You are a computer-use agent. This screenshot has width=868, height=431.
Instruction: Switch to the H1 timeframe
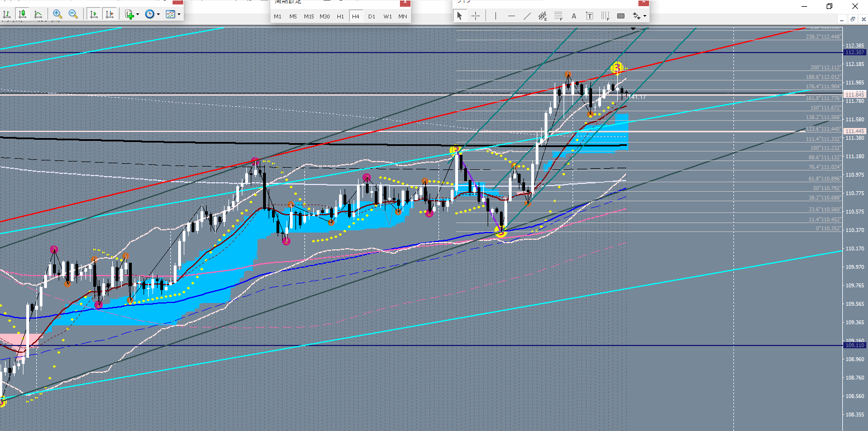pyautogui.click(x=340, y=16)
